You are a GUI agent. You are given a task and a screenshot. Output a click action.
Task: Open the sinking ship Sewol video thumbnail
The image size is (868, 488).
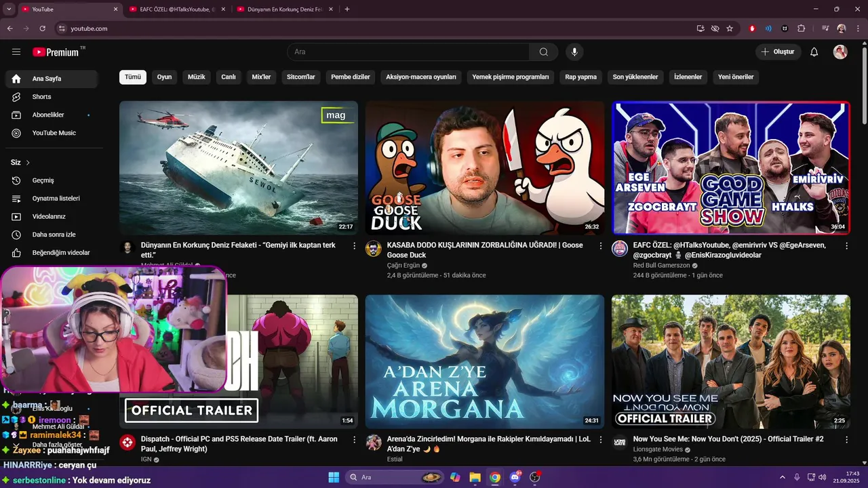pos(239,168)
